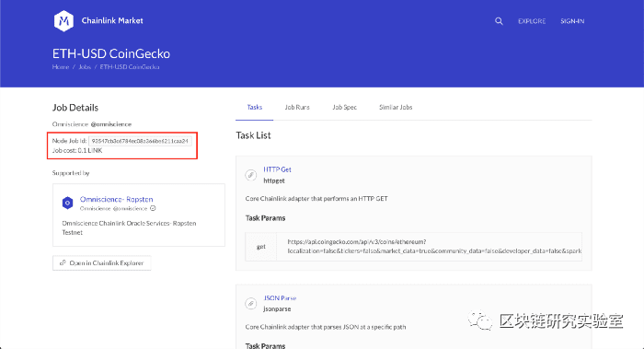Click the 'get' parameter key cell
This screenshot has width=644, height=349.
[x=260, y=247]
